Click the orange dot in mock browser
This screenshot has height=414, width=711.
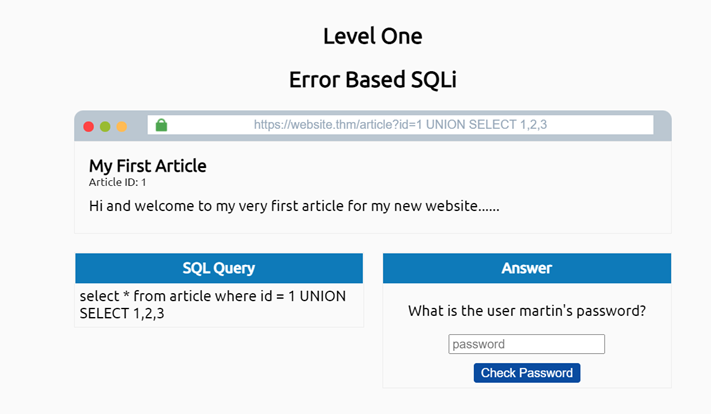click(122, 127)
